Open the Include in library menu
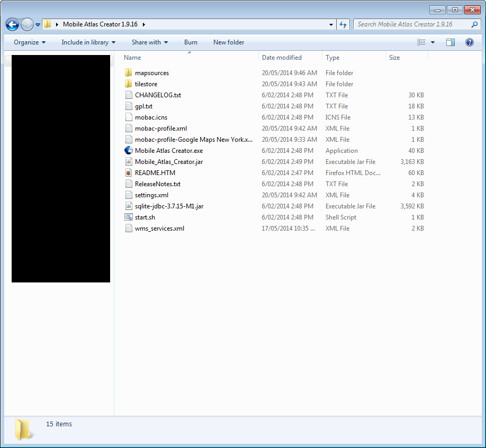Viewport: 486px width, 448px height. (88, 42)
